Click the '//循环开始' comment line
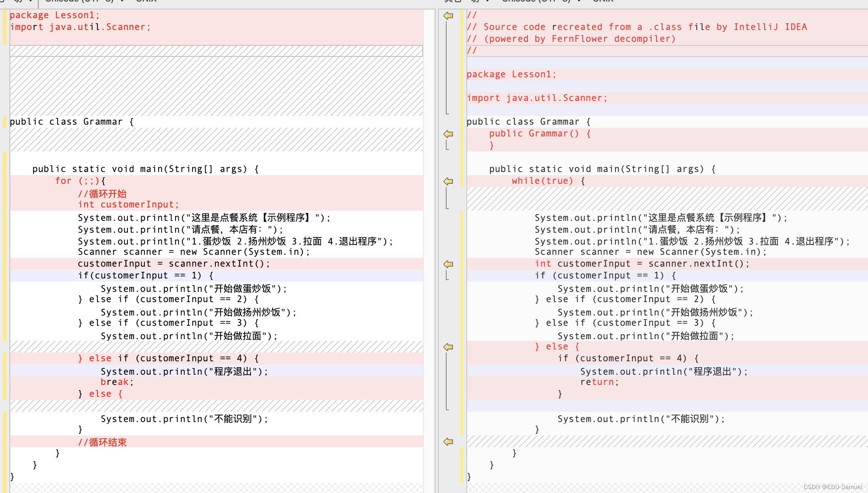 coord(102,194)
